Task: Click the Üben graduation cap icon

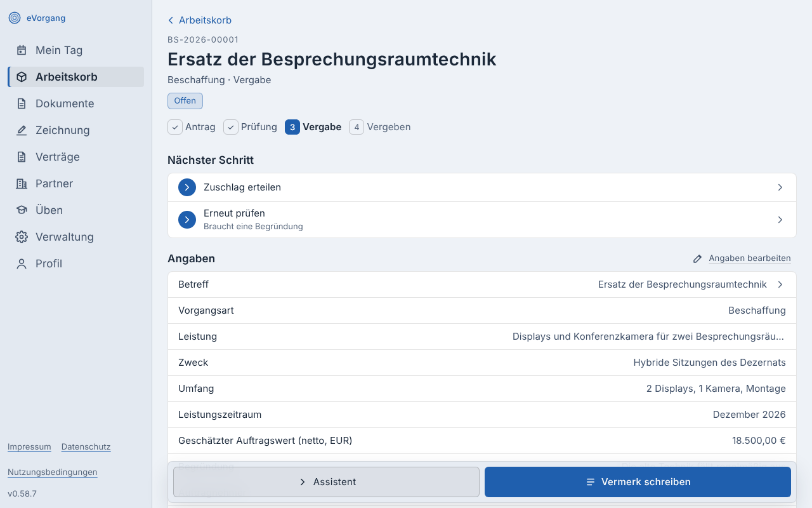Action: pyautogui.click(x=22, y=210)
